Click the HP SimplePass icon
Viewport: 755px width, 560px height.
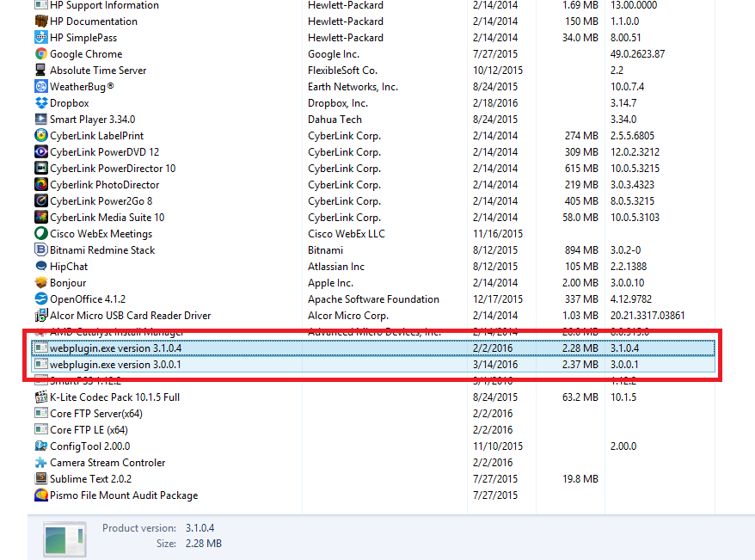41,38
